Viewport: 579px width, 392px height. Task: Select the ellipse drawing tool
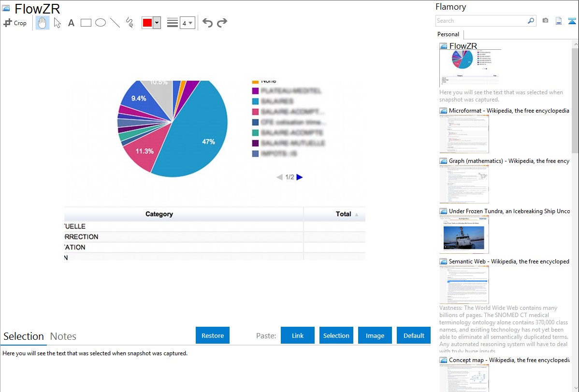[x=101, y=23]
